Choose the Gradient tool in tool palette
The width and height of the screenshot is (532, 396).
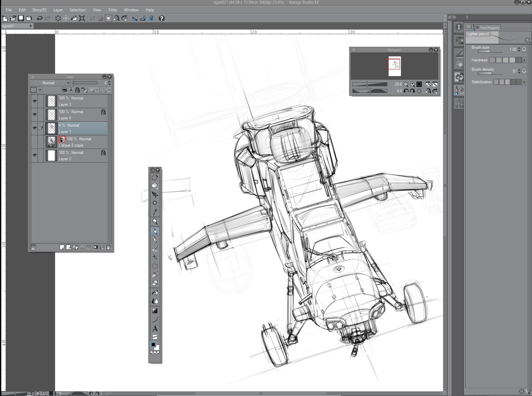[155, 310]
